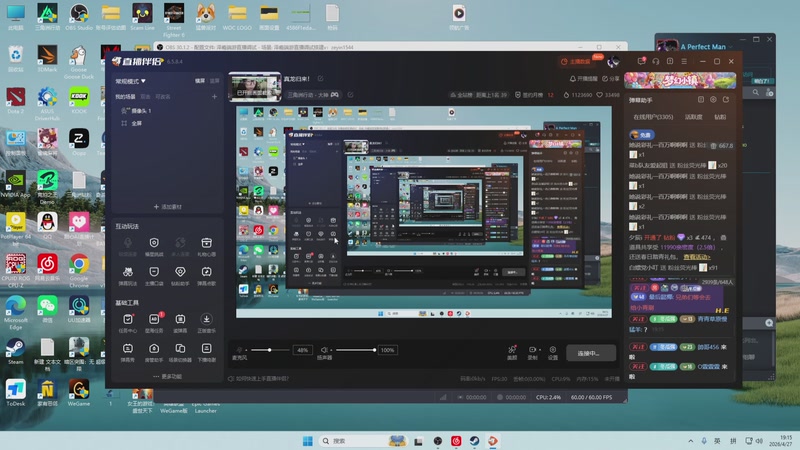This screenshot has height=450, width=800.
Task: Click the stream cover thumbnail
Action: click(255, 87)
